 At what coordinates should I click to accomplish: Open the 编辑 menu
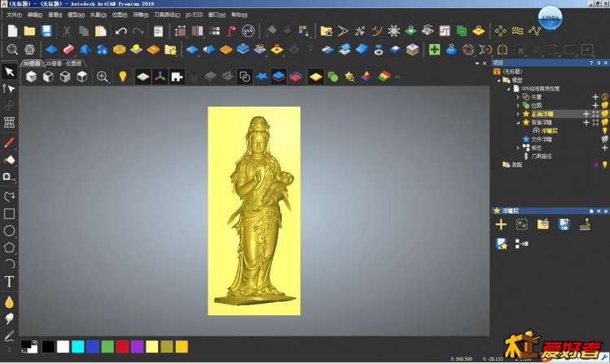coord(35,15)
